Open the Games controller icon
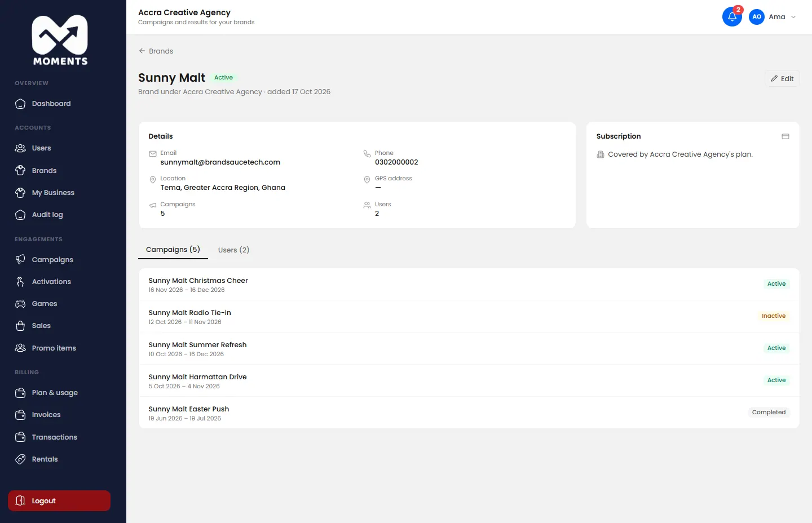This screenshot has height=523, width=812. pos(20,304)
